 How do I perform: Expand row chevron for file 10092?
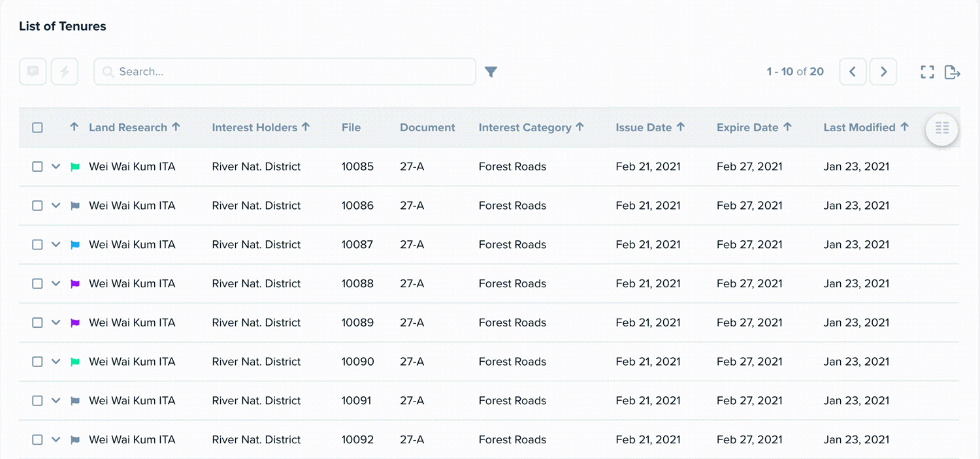(56, 440)
